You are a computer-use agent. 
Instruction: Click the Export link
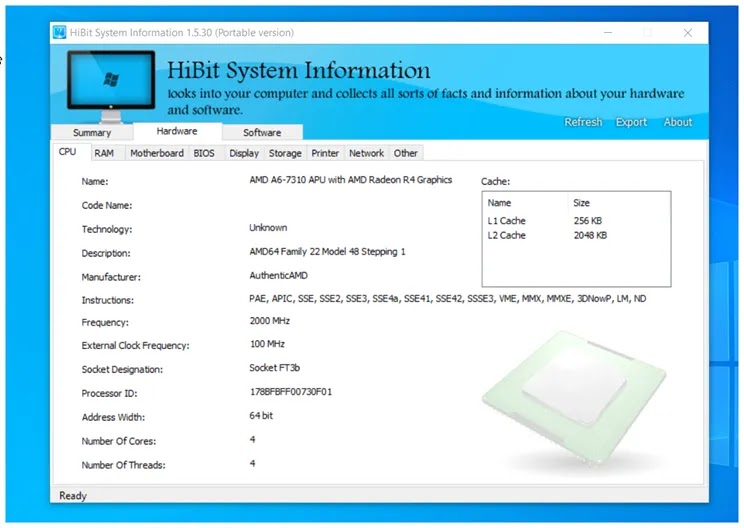pyautogui.click(x=631, y=122)
